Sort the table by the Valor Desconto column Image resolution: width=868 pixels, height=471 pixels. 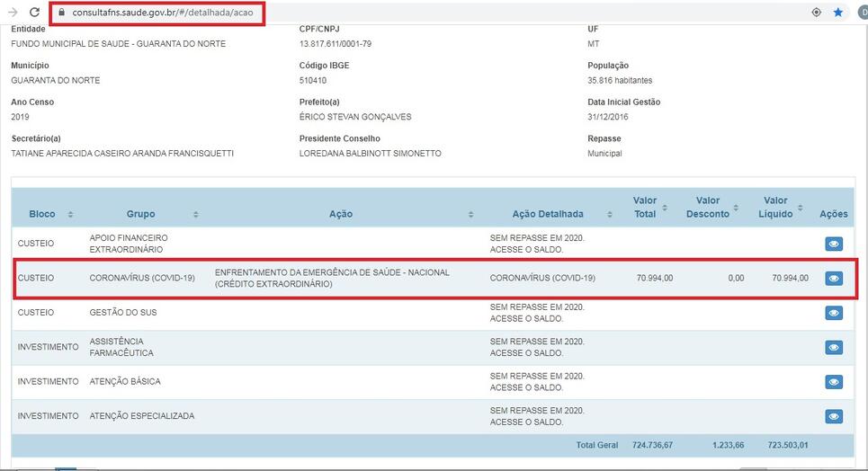click(x=736, y=208)
